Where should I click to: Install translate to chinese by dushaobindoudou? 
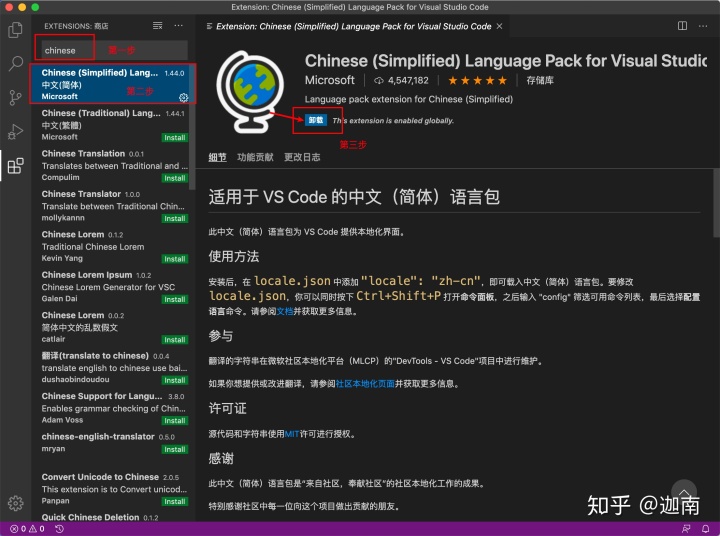point(174,380)
